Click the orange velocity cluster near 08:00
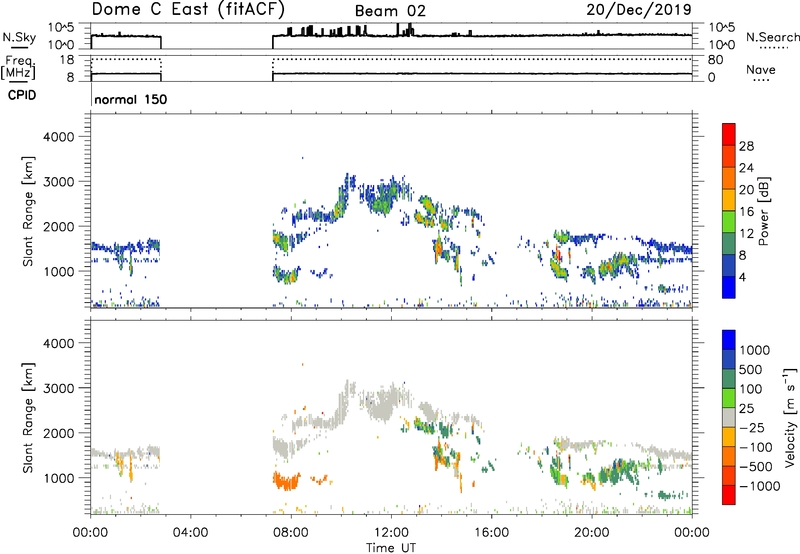The width and height of the screenshot is (800, 554). (x=286, y=481)
